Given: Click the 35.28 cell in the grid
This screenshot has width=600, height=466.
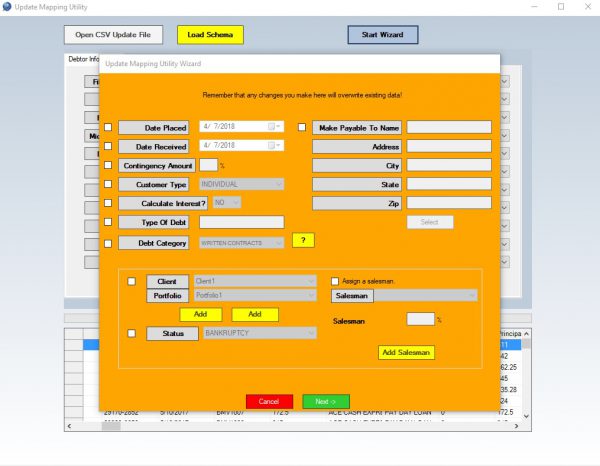Looking at the screenshot, I should (509, 389).
